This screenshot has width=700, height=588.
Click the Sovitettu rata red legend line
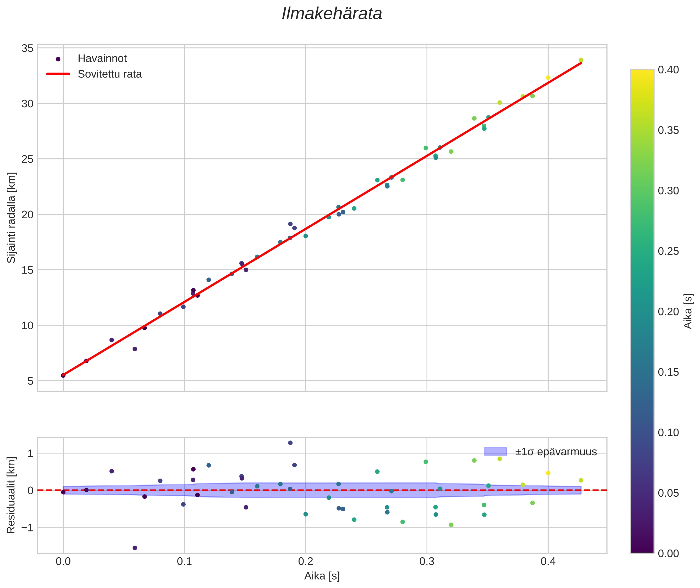tap(58, 74)
